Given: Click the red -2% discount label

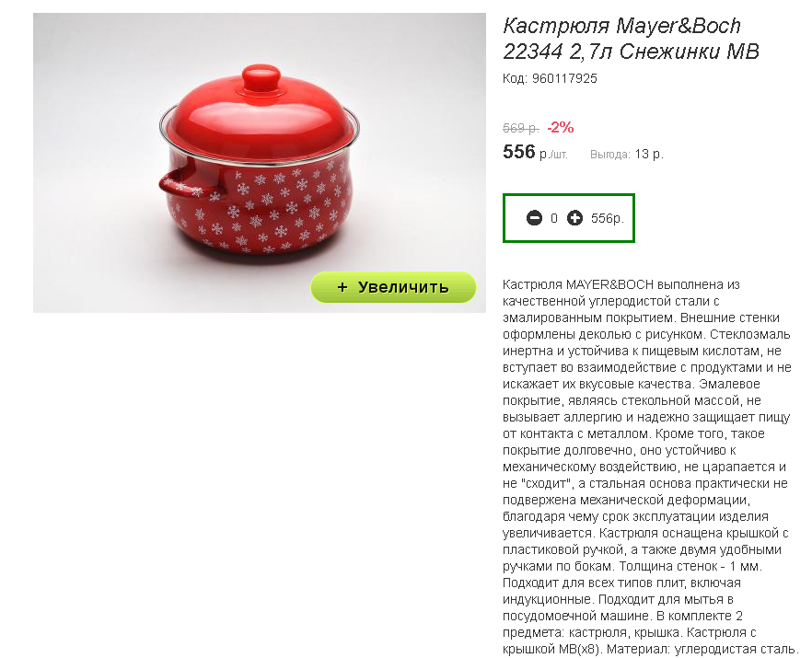Looking at the screenshot, I should 561,127.
